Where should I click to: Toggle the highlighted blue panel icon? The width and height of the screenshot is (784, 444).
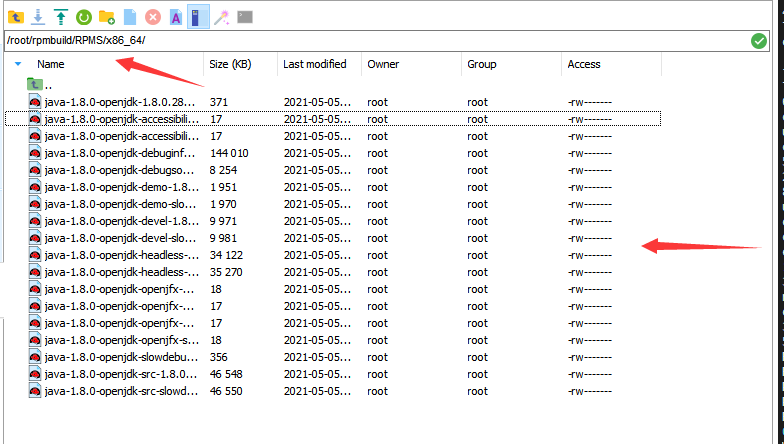[x=198, y=17]
